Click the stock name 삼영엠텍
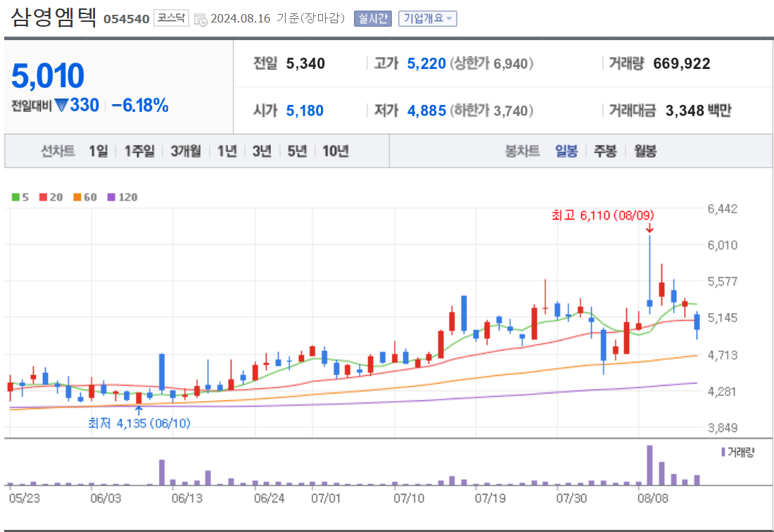Viewport: 774px width, 532px height. pos(53,18)
